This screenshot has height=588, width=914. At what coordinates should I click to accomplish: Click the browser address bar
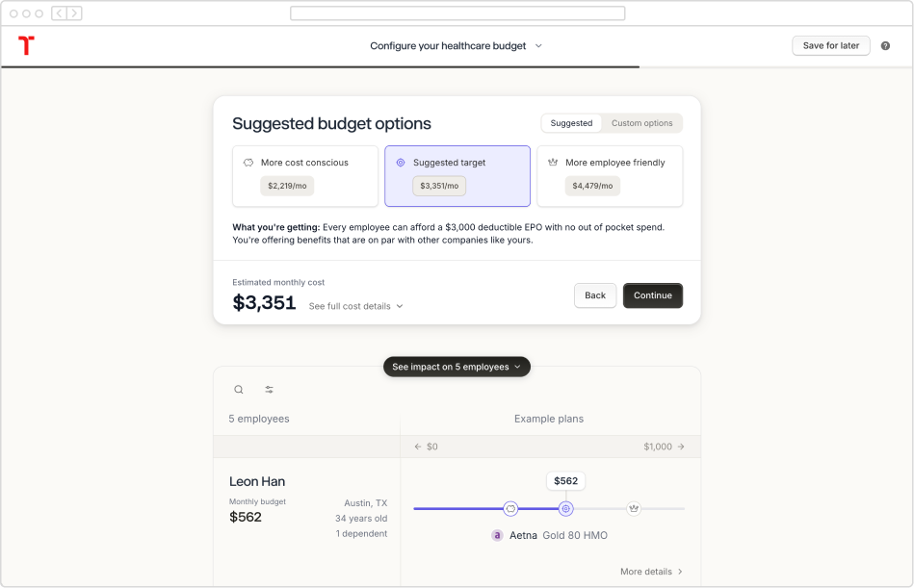[x=457, y=13]
